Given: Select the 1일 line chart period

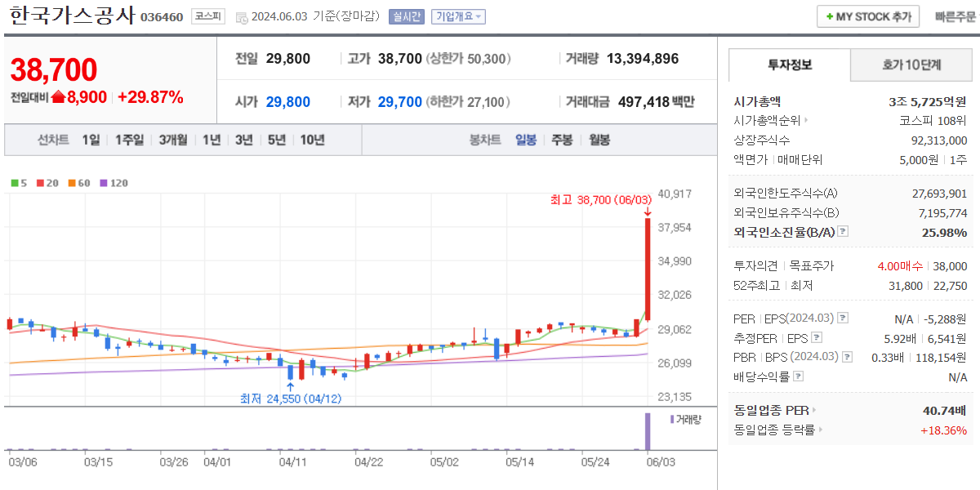Looking at the screenshot, I should coord(91,140).
